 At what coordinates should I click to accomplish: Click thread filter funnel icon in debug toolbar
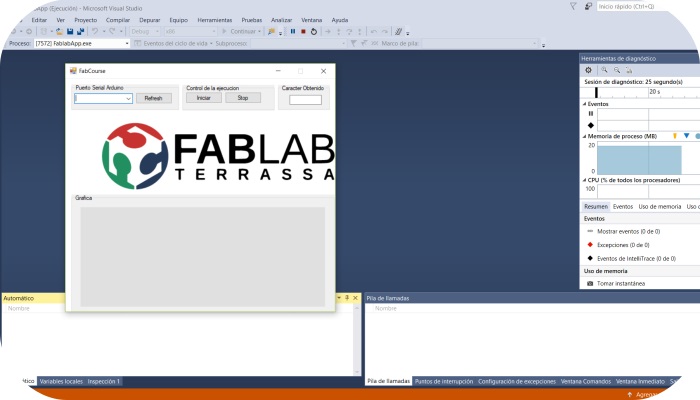point(354,43)
